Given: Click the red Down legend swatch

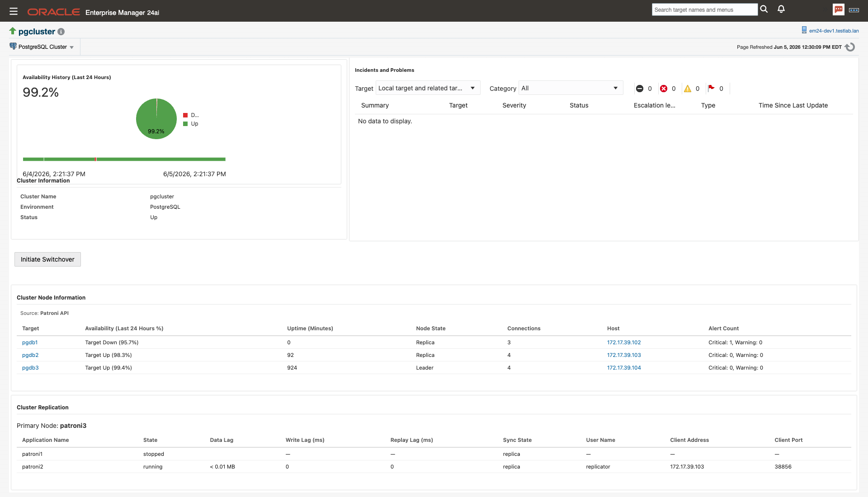Looking at the screenshot, I should pyautogui.click(x=185, y=115).
